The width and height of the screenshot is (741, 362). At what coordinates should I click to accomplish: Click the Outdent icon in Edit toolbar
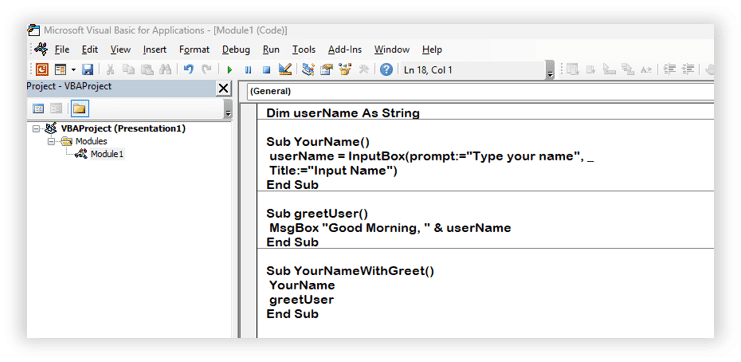coord(689,70)
